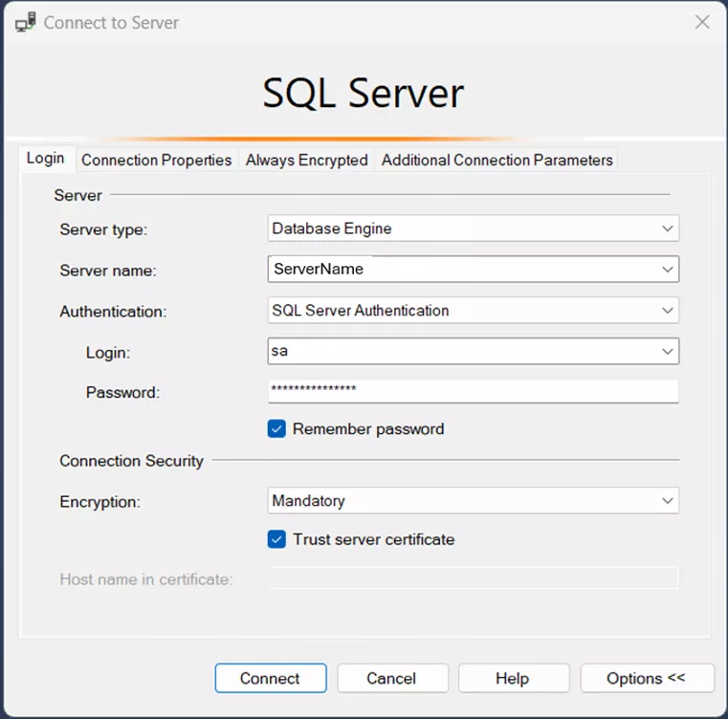This screenshot has height=719, width=728.
Task: Click the Authentication: label
Action: point(113,312)
